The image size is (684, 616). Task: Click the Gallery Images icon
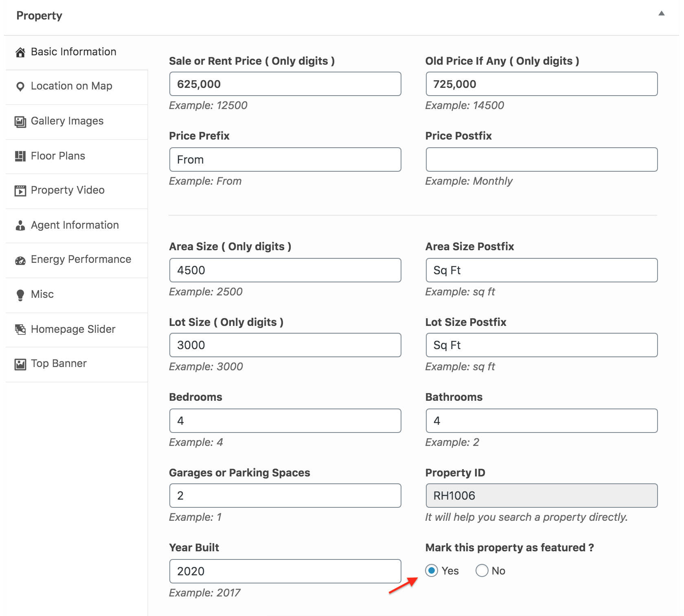20,121
